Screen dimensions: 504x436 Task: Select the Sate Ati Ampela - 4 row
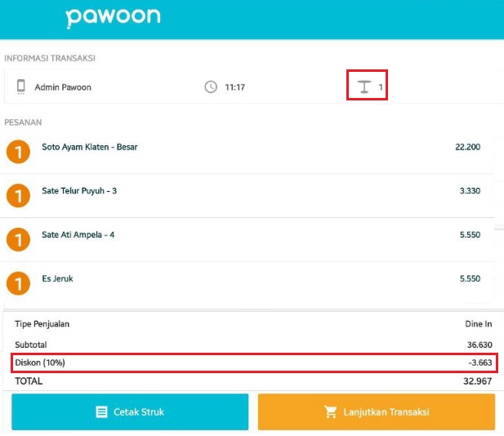[247, 239]
